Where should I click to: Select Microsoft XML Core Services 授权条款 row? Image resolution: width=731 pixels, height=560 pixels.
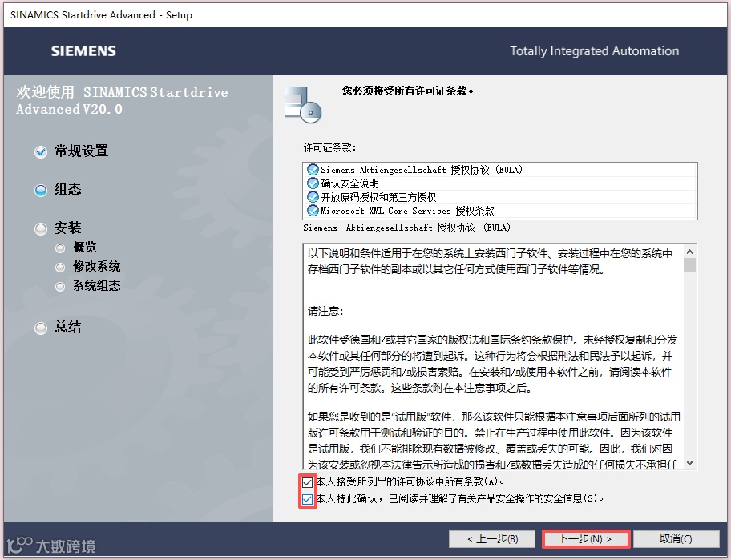(500, 211)
